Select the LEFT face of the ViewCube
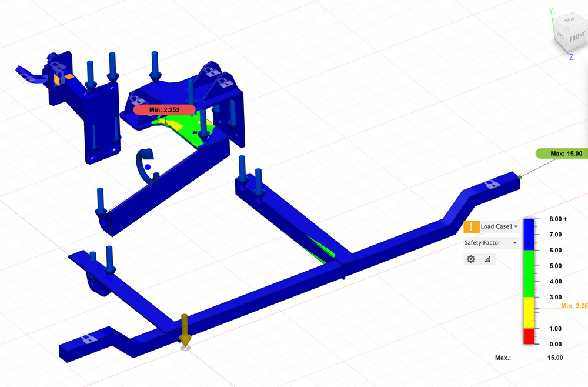This screenshot has width=588, height=387. [560, 35]
